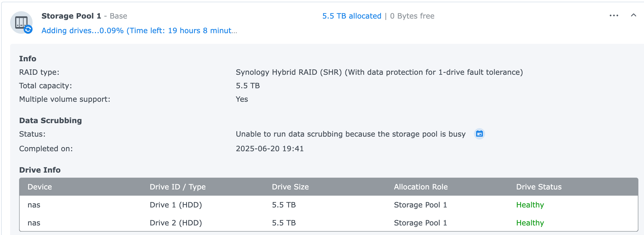Image resolution: width=644 pixels, height=235 pixels.
Task: Click the data scrubbing status message
Action: pyautogui.click(x=351, y=134)
